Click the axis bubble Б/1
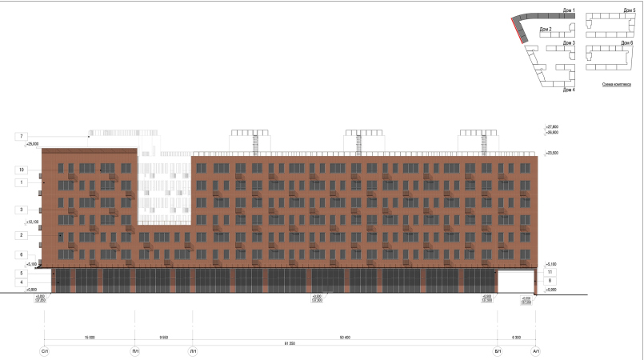The width and height of the screenshot is (644, 360). 498,351
